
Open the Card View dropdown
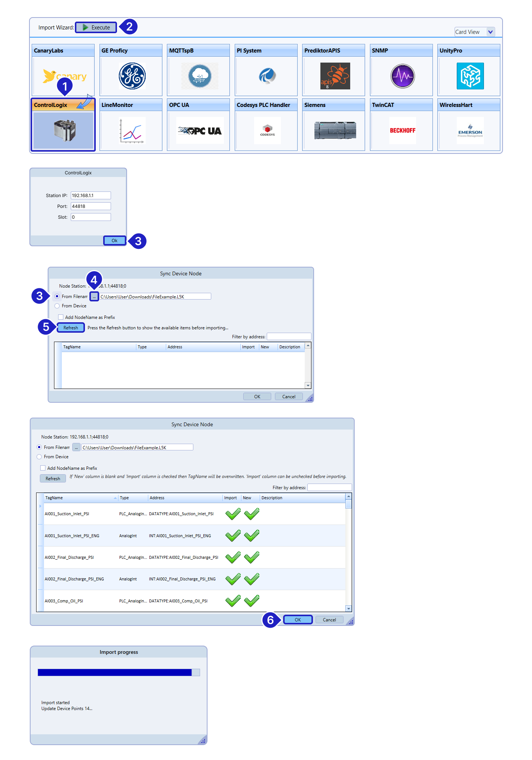[490, 32]
